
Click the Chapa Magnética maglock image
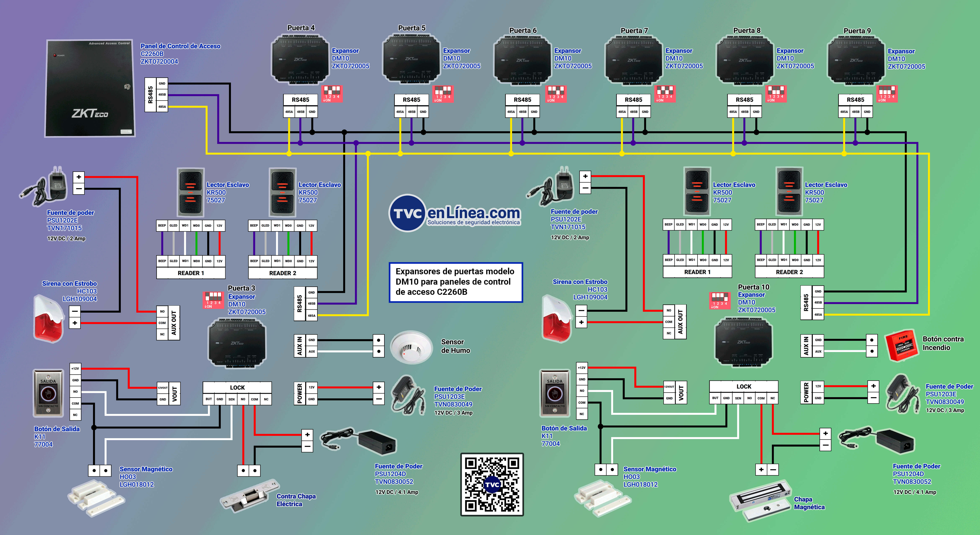(760, 501)
